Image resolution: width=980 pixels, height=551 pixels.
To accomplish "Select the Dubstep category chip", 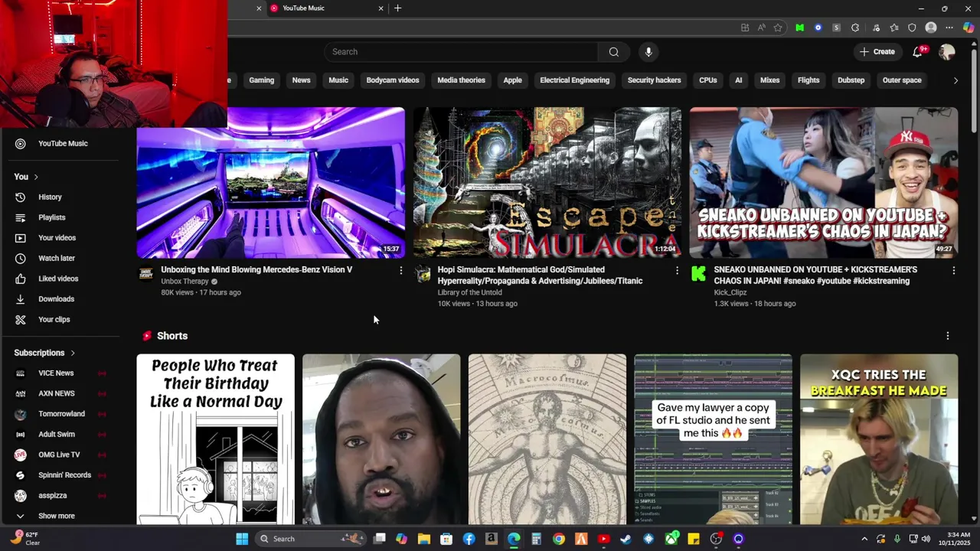I will [851, 80].
